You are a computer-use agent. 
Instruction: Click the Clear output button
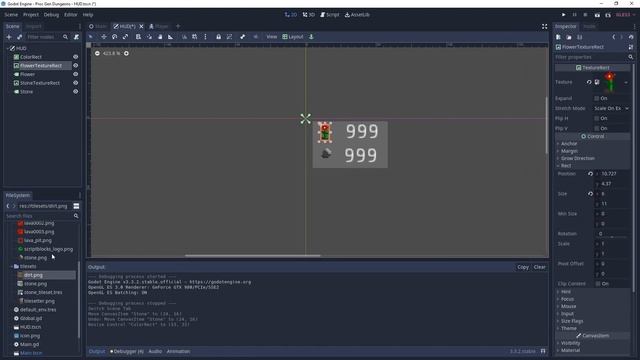[x=540, y=267]
